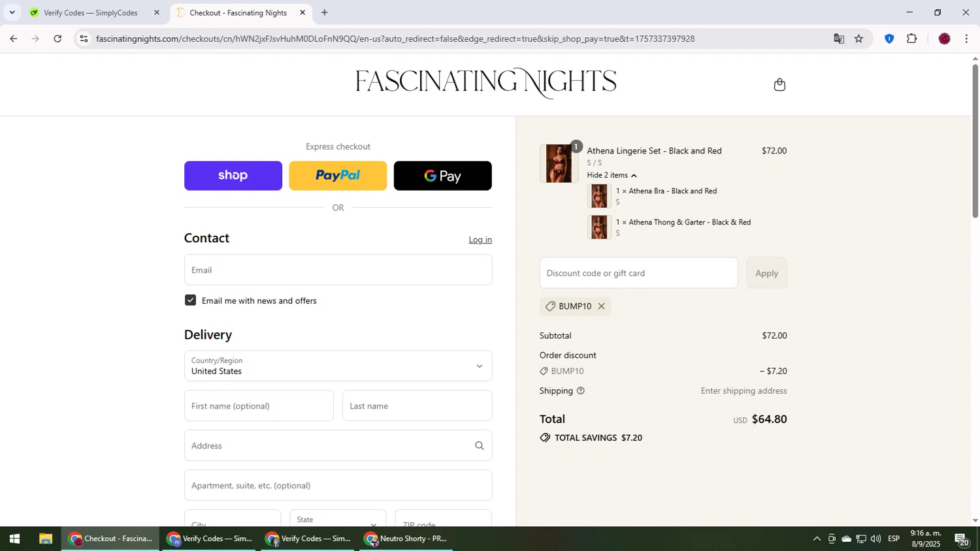Open the Chrome profile avatar

[944, 39]
